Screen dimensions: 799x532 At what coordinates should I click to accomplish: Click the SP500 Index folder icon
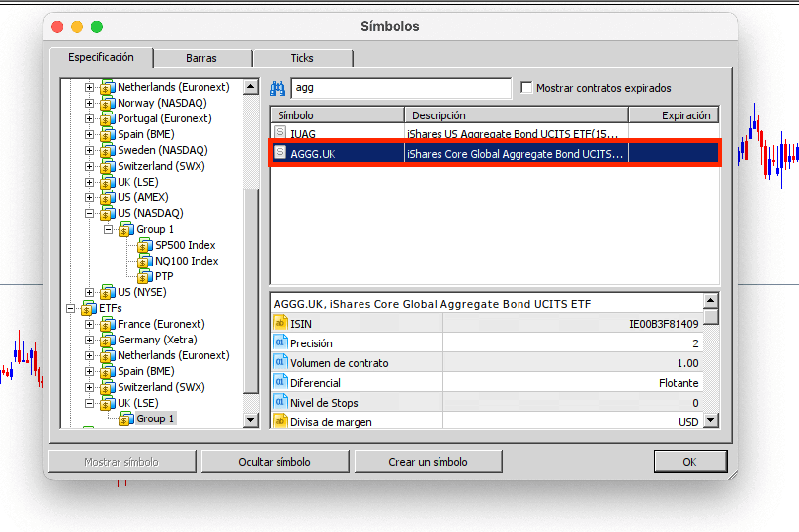145,245
